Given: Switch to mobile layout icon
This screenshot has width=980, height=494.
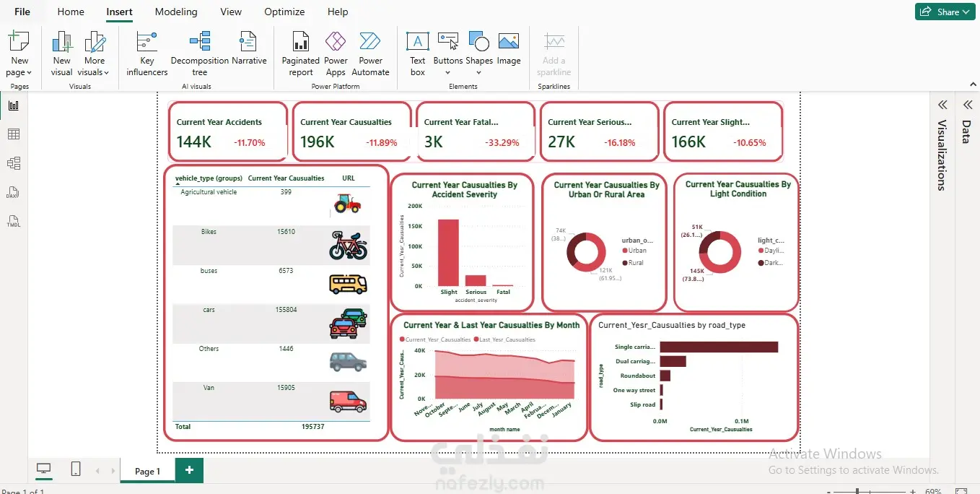Looking at the screenshot, I should tap(76, 469).
